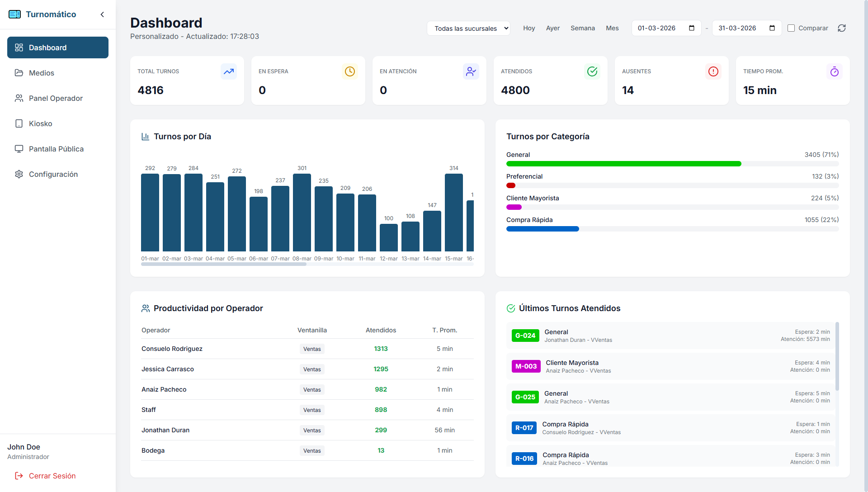The width and height of the screenshot is (868, 492).
Task: Open Panel Operador in the sidebar
Action: pos(56,98)
